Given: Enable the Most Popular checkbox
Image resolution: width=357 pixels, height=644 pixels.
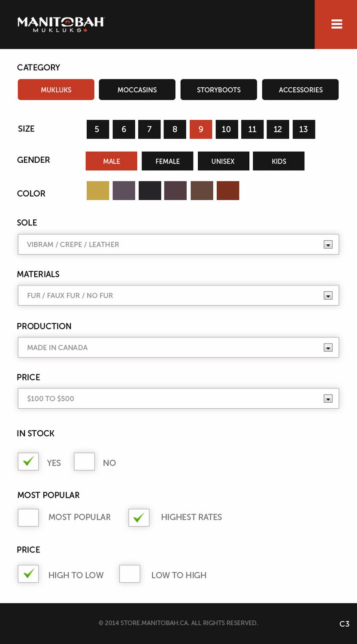Looking at the screenshot, I should 28,517.
